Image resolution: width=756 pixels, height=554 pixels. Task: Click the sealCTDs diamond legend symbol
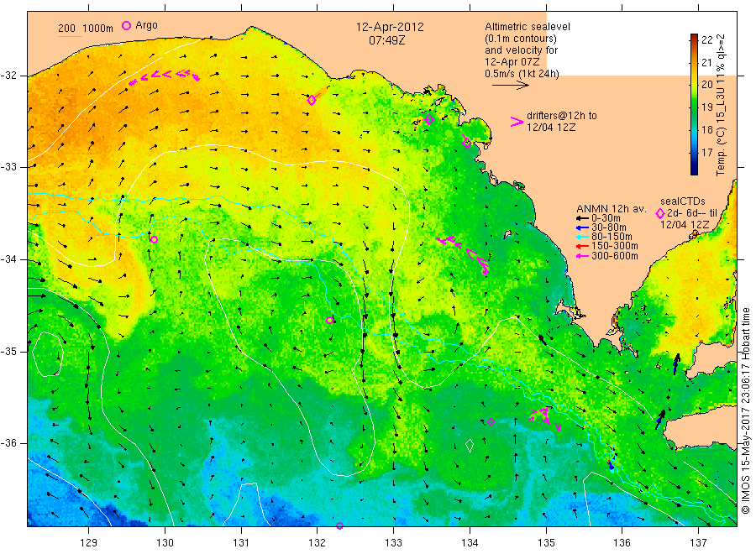click(660, 213)
